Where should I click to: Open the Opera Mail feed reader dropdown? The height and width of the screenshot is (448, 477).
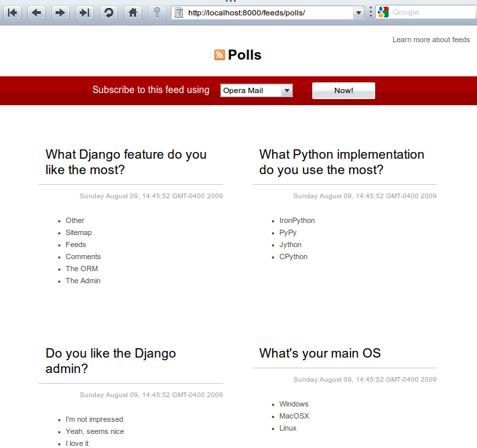point(257,90)
